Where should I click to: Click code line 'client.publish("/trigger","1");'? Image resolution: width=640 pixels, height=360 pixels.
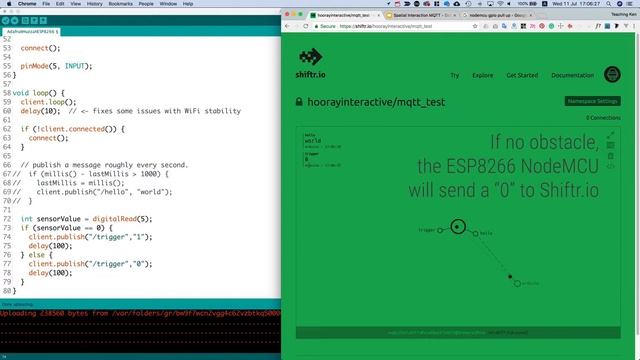point(90,237)
